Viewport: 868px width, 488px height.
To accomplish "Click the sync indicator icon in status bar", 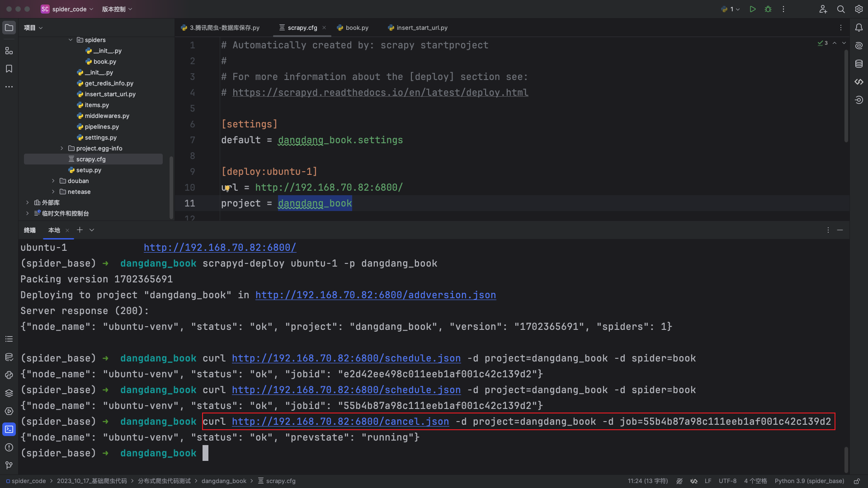I will click(x=694, y=481).
